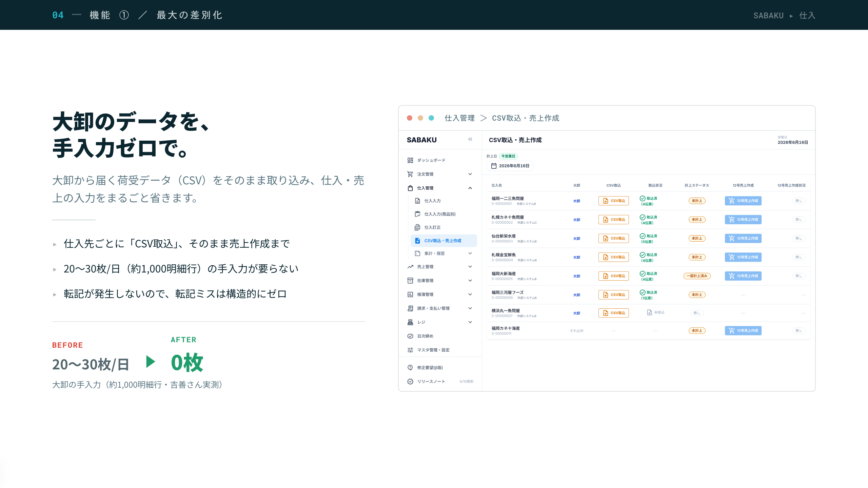Image resolution: width=868 pixels, height=488 pixels.
Task: Open マスタ管理・設定 menu item
Action: (440, 350)
